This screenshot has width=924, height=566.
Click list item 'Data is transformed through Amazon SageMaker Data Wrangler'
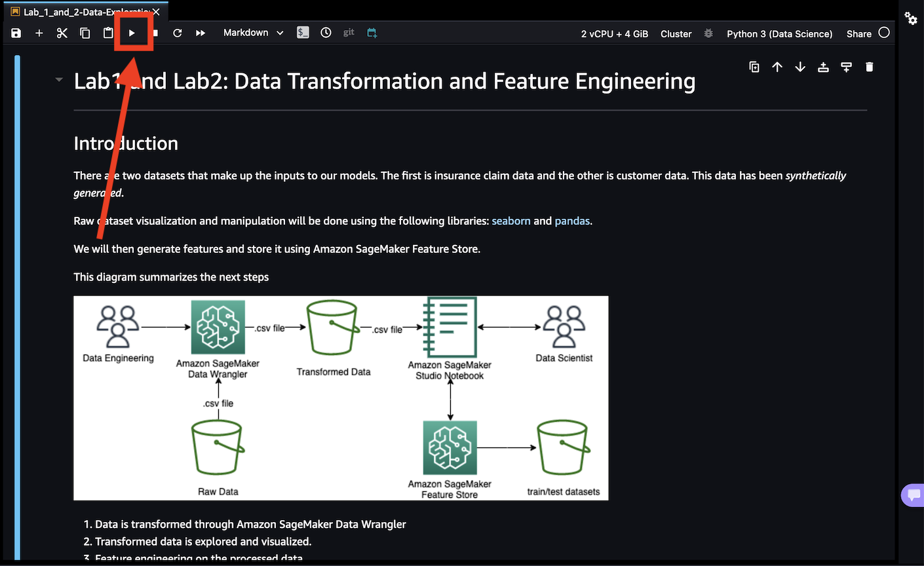(250, 524)
